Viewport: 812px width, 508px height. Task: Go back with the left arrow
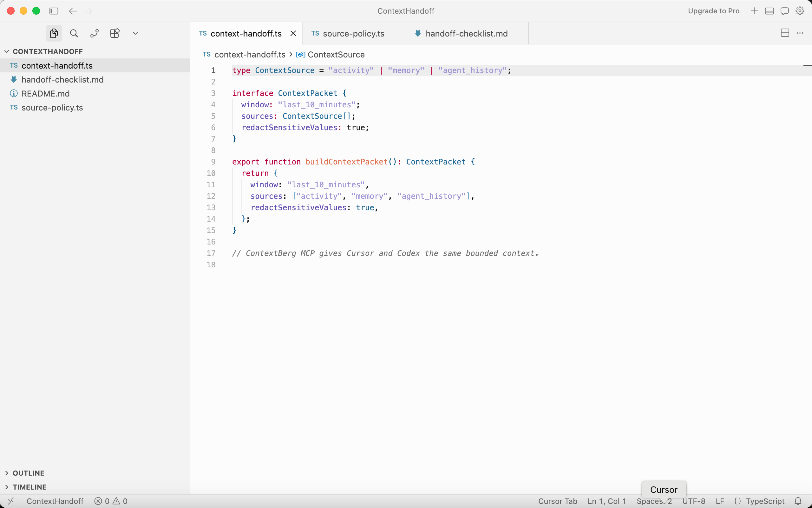pos(73,11)
